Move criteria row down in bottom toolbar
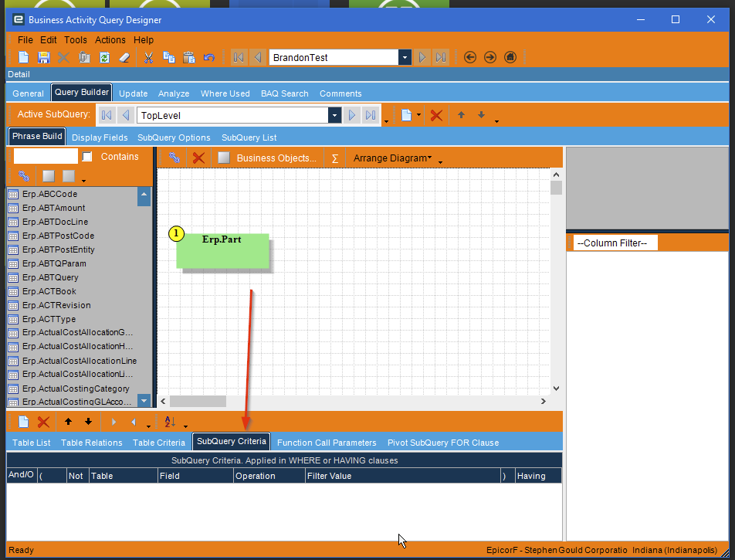Image resolution: width=735 pixels, height=560 pixels. [x=88, y=422]
